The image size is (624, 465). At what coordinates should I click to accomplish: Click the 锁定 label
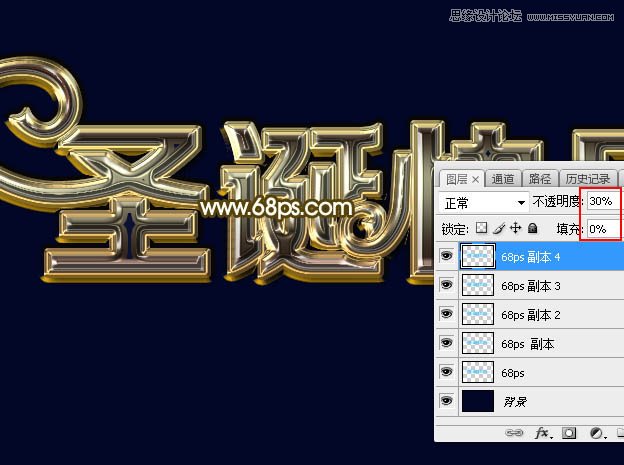click(x=454, y=229)
